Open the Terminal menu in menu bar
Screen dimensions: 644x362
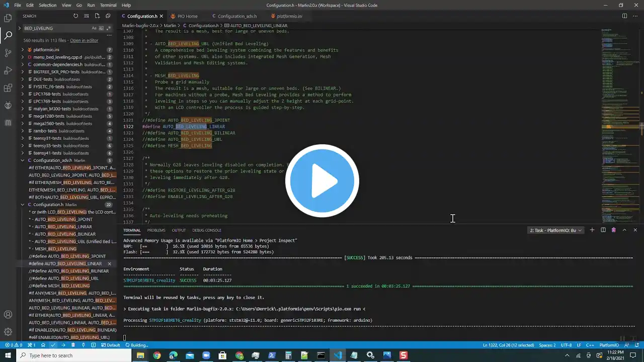108,5
